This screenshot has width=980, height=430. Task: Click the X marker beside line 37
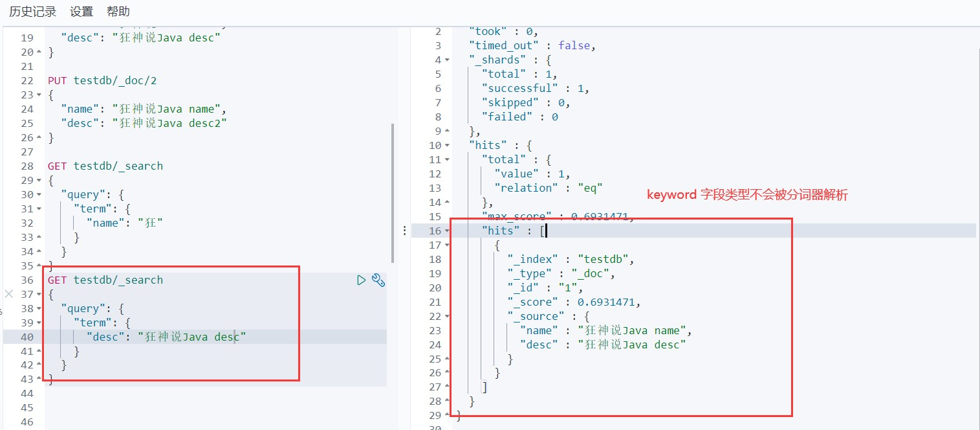(x=8, y=294)
